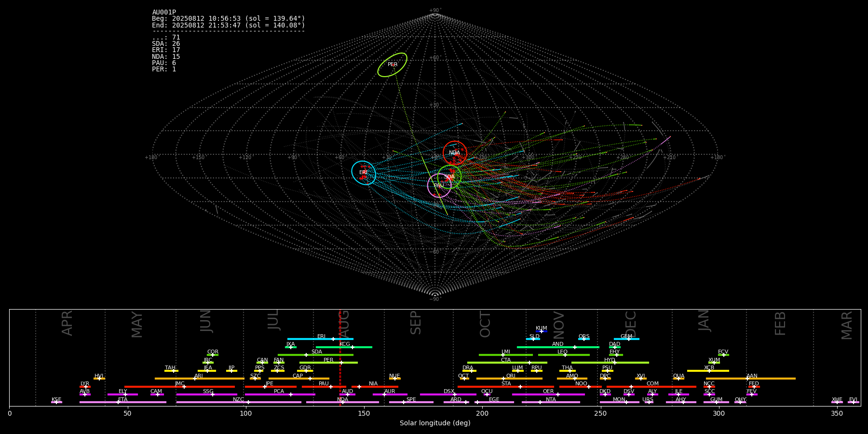Click the 'PAU: 6' legend count
868x434 pixels.
164,63
